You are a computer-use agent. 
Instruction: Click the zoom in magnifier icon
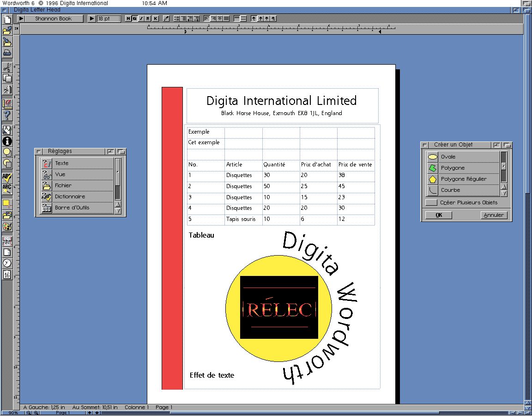pyautogui.click(x=36, y=413)
